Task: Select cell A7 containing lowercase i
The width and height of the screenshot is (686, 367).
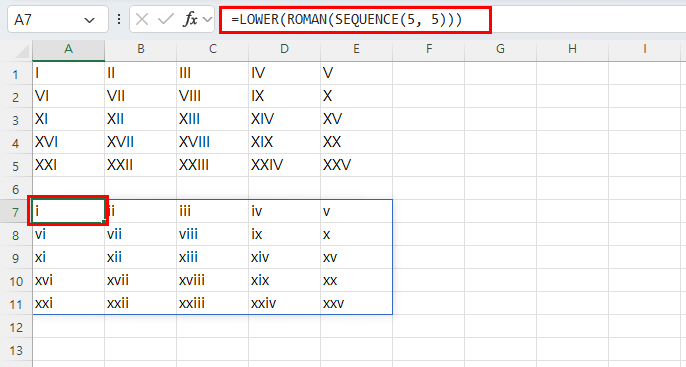Action: tap(69, 211)
